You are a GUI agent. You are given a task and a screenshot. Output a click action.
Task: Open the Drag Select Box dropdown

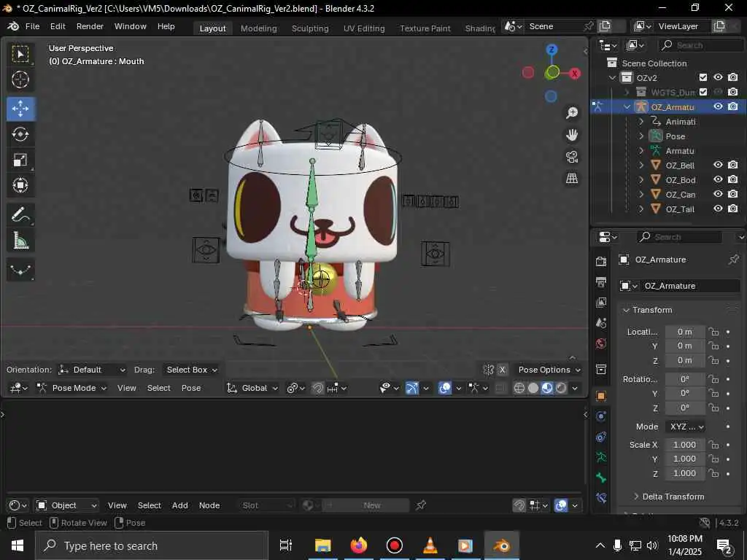[191, 370]
